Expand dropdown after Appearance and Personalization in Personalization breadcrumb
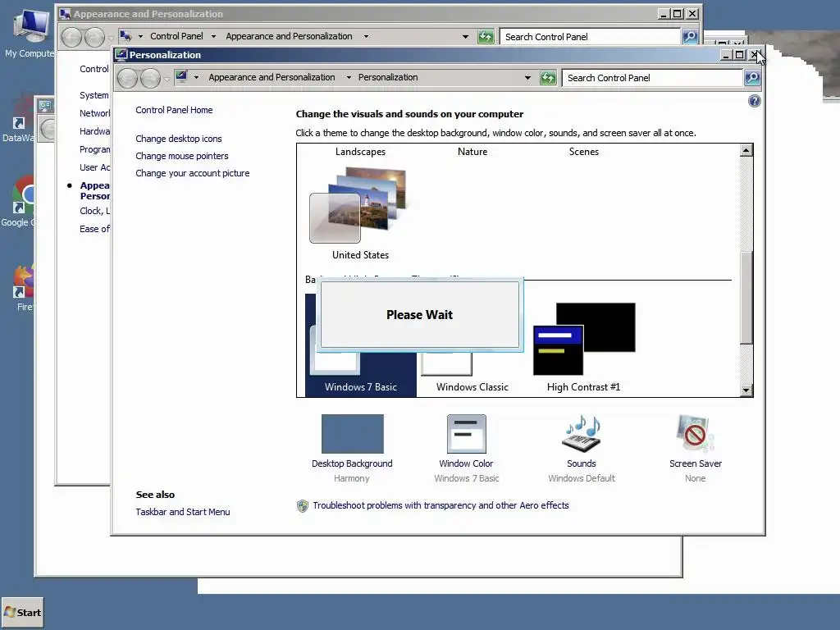 click(x=349, y=77)
